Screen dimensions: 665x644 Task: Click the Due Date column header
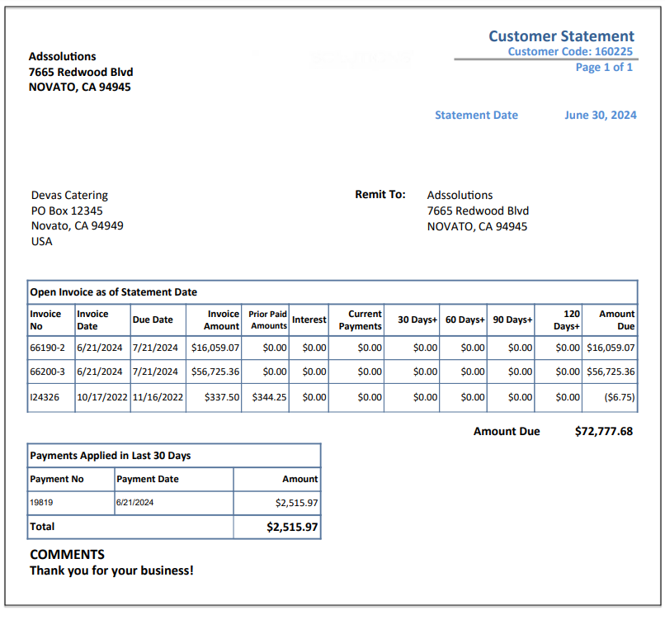click(153, 320)
